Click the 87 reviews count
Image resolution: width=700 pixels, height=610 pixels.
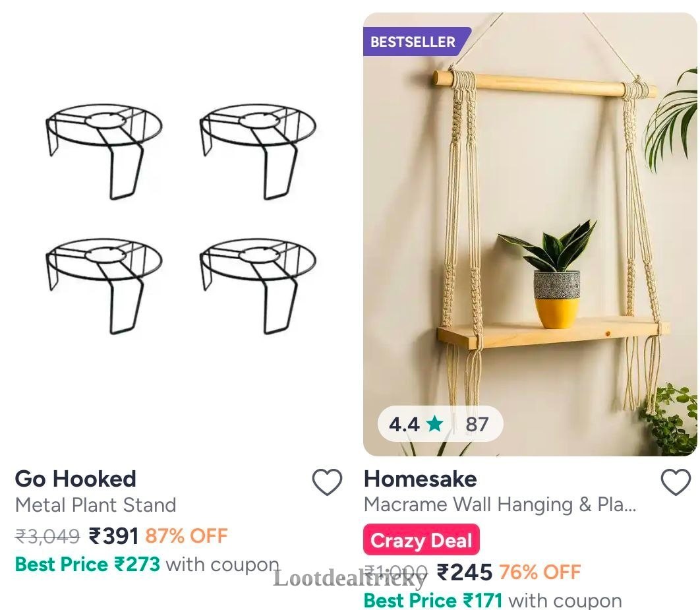(x=477, y=424)
